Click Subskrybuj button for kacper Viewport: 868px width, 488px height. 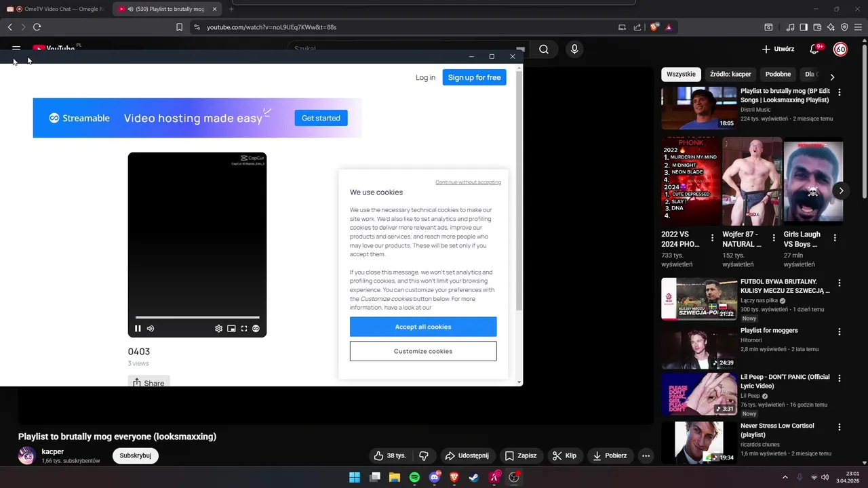(x=135, y=455)
